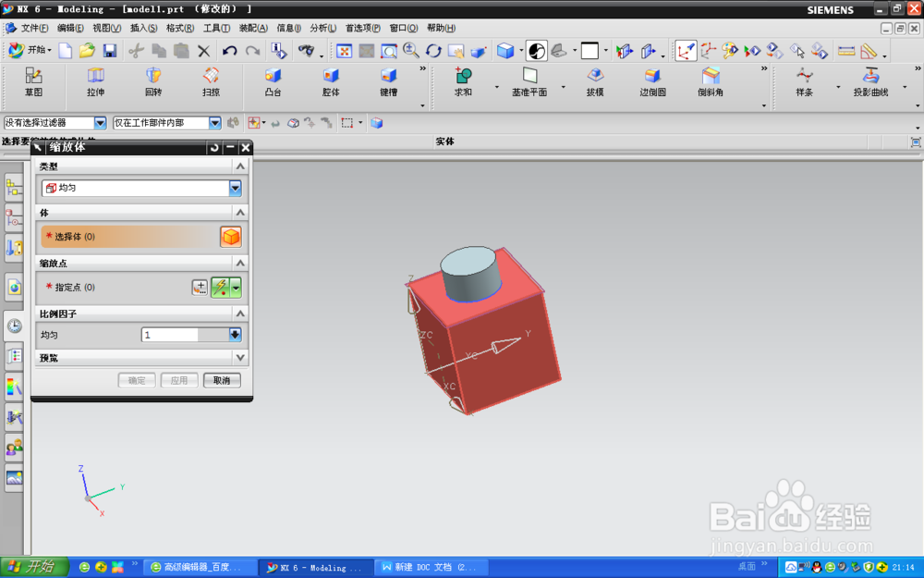Click the 应用 Apply button
Image resolution: width=924 pixels, height=578 pixels.
coord(179,380)
